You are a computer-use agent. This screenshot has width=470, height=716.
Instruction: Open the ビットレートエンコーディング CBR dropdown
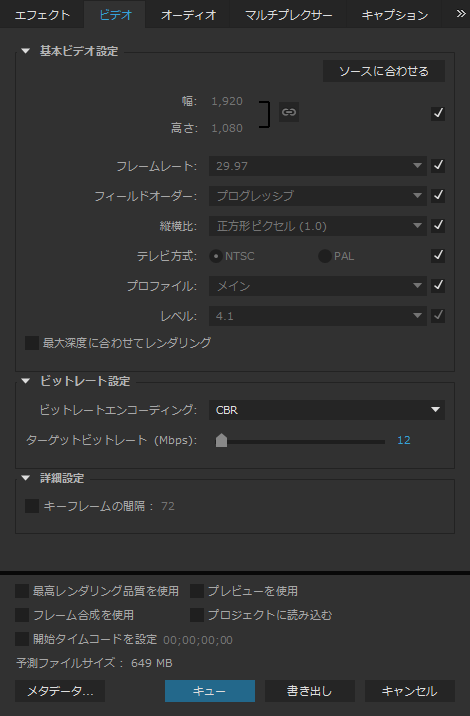tap(327, 410)
